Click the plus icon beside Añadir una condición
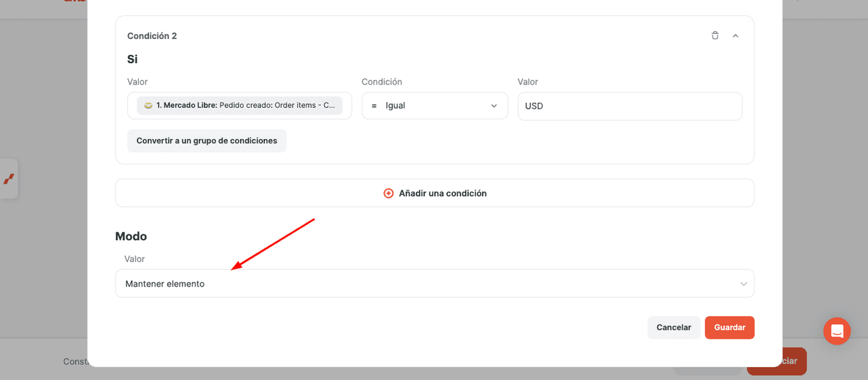 pyautogui.click(x=388, y=193)
